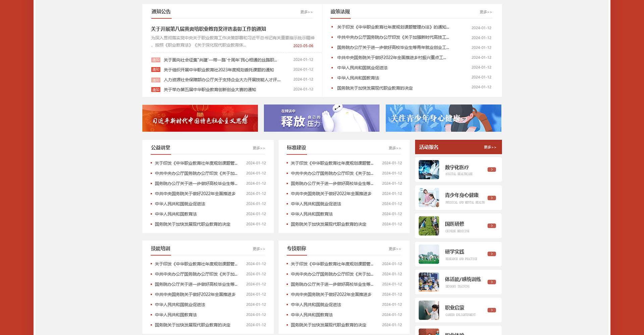Click the 习近平新时代中国特色社会主义思想 red banner

coord(200,118)
